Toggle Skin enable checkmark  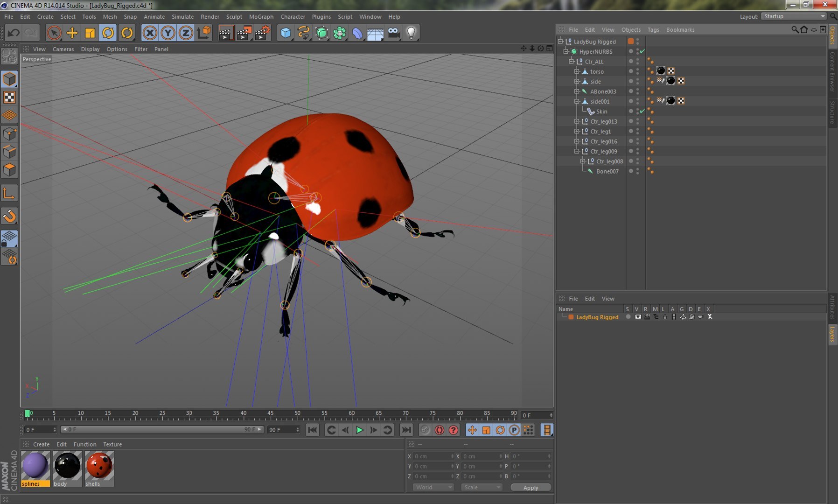point(642,111)
